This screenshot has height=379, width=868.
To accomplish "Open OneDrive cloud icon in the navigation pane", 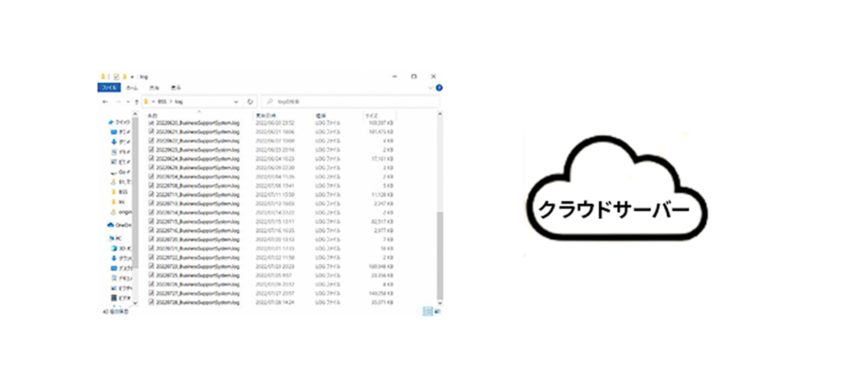I will [x=111, y=225].
